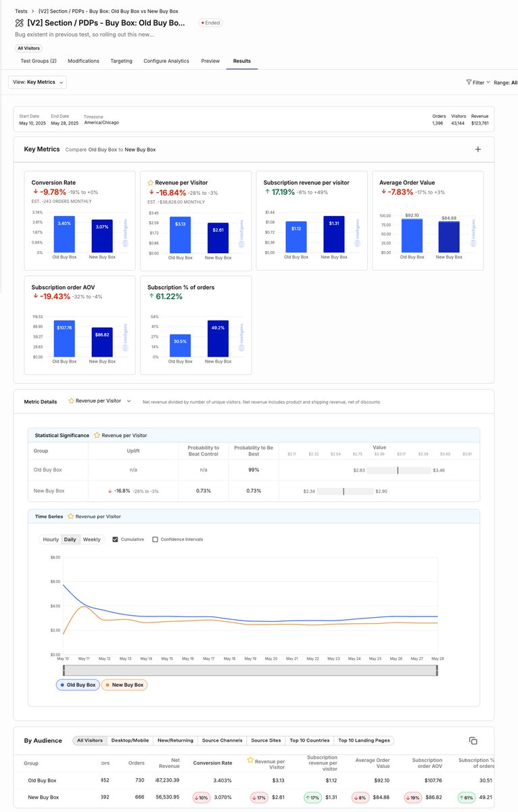Click the Old Buy Box bar in Conversion Rate chart
The width and height of the screenshot is (518, 812).
[x=64, y=234]
